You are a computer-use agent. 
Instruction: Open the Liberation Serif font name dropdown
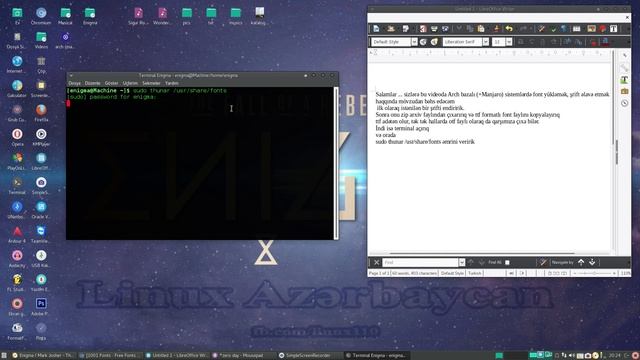coord(485,42)
